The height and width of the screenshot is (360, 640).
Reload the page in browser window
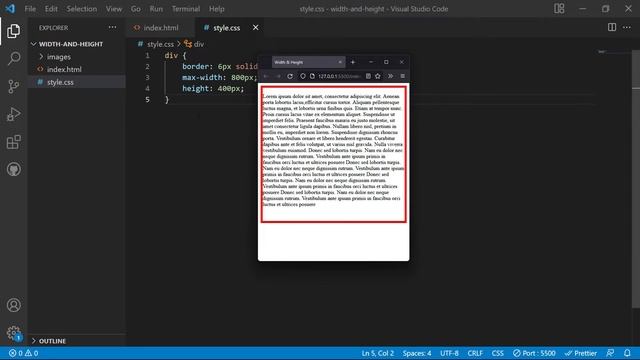click(290, 76)
